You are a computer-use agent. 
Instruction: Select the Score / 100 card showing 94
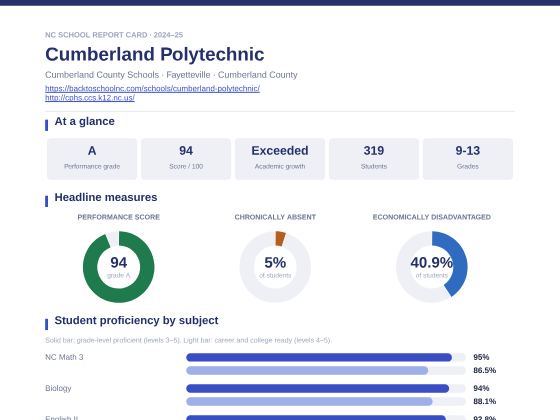186,159
